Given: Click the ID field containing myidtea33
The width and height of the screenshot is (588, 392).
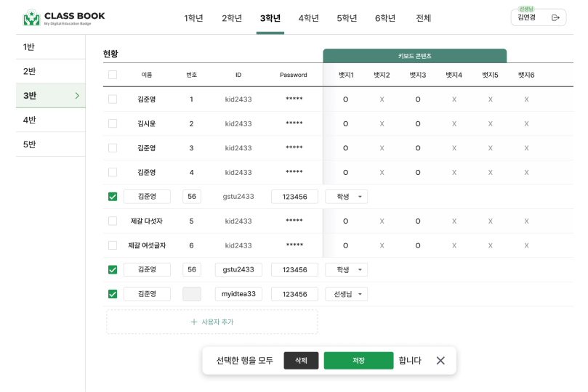Looking at the screenshot, I should [x=238, y=294].
